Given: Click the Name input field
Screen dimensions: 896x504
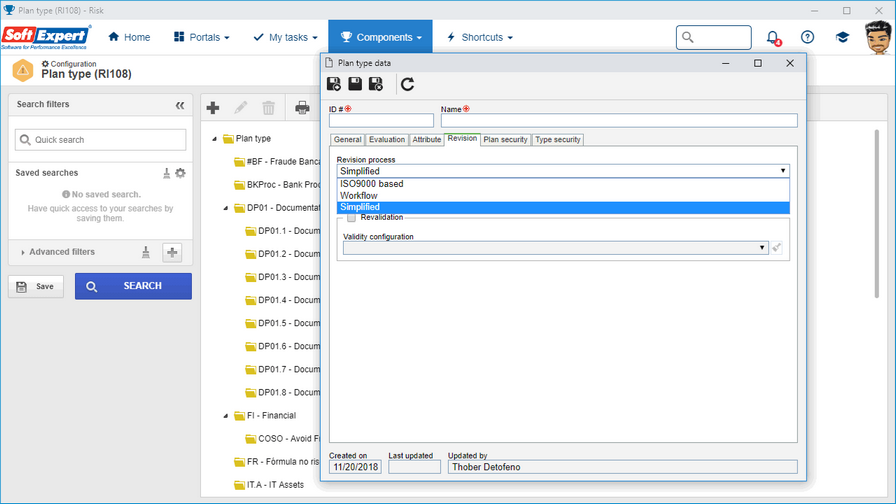Looking at the screenshot, I should tap(619, 121).
